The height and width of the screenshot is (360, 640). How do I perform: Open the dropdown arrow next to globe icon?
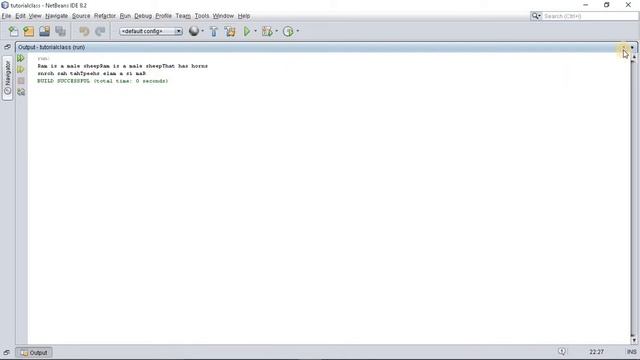coord(202,31)
